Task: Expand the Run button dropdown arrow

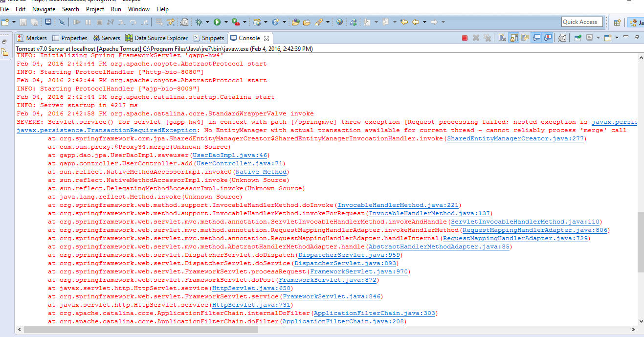Action: pos(225,22)
